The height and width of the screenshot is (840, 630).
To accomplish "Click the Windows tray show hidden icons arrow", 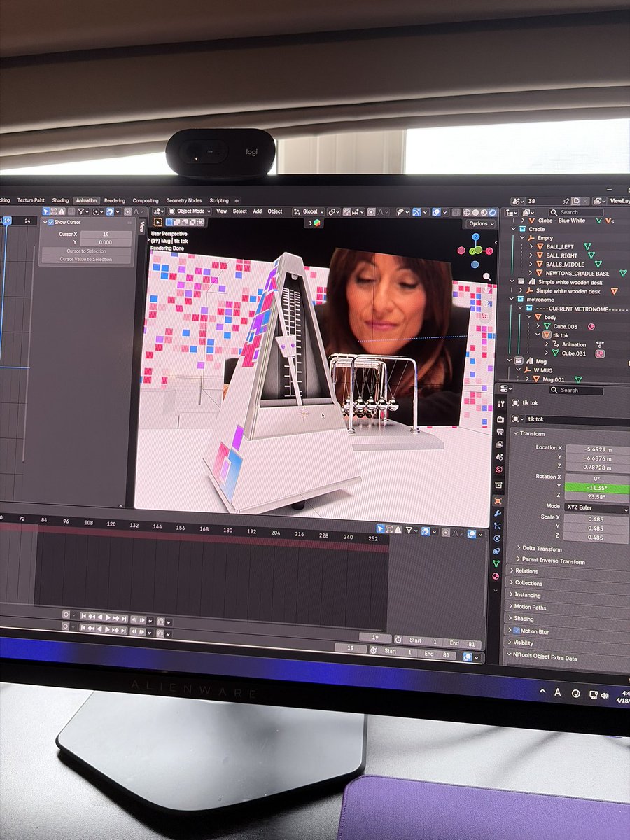I will [x=542, y=691].
